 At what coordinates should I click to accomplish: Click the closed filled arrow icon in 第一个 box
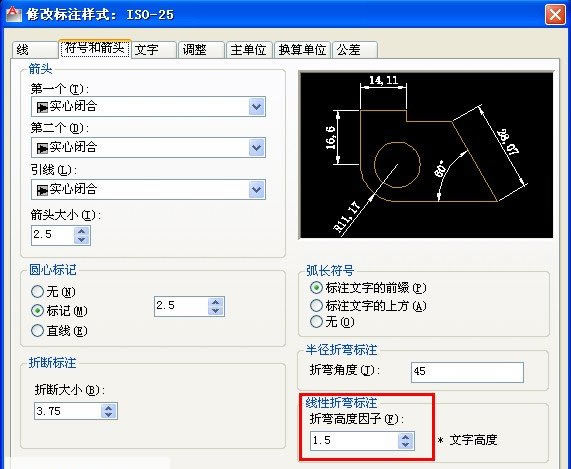point(42,107)
